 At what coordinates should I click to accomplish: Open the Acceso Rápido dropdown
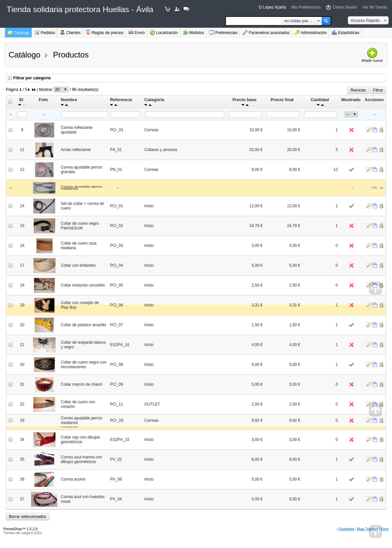[368, 20]
